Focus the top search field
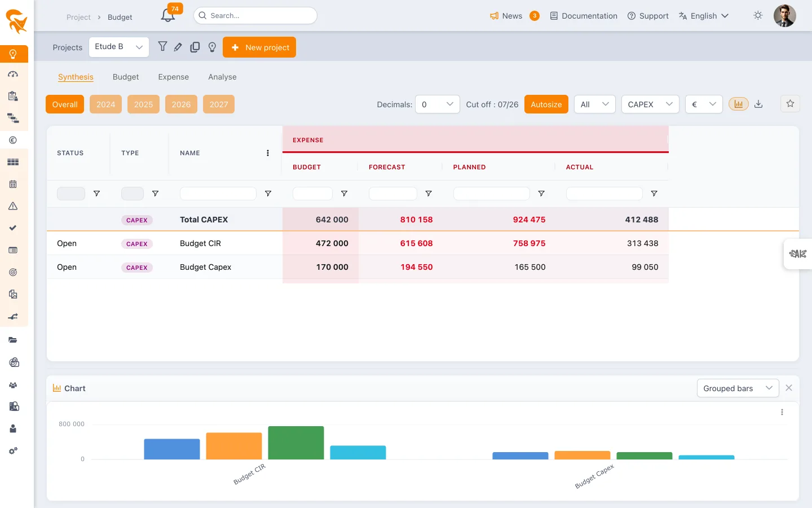The height and width of the screenshot is (508, 812). click(255, 16)
